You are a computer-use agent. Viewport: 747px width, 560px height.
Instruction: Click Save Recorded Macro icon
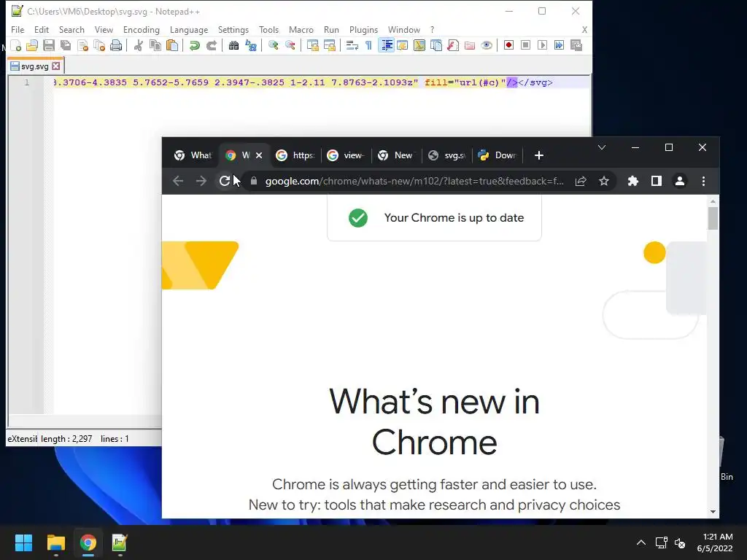[x=576, y=45]
